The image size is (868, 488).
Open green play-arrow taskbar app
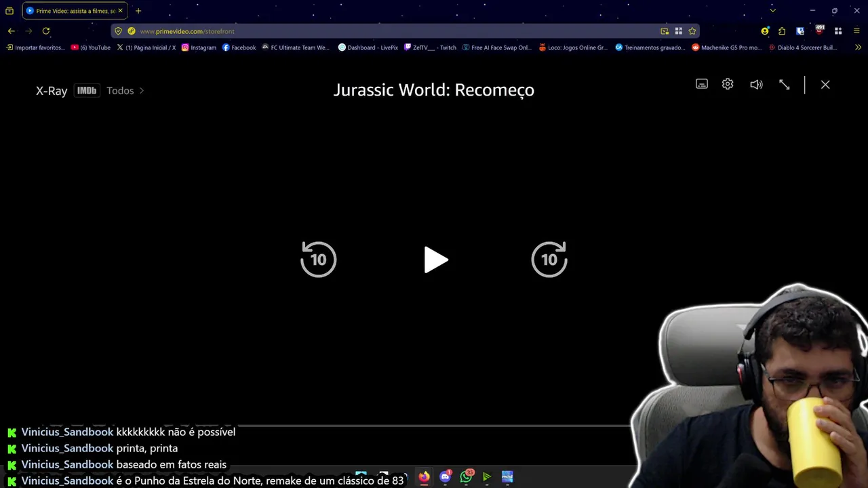[486, 477]
